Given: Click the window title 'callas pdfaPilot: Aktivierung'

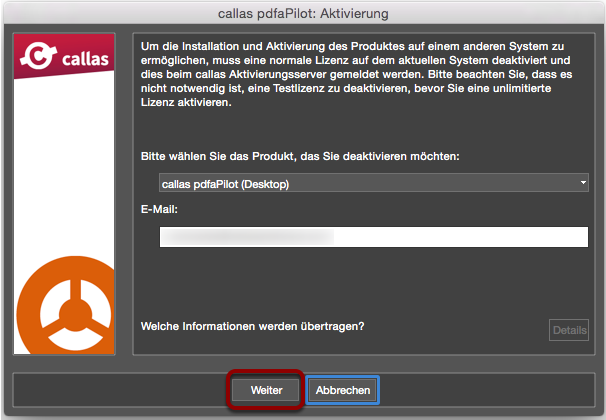Looking at the screenshot, I should tap(303, 14).
